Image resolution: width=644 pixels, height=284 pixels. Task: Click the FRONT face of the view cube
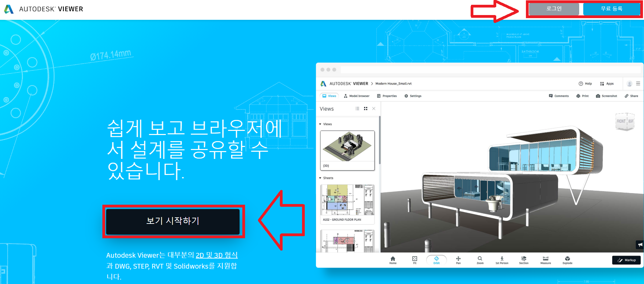[x=621, y=121]
